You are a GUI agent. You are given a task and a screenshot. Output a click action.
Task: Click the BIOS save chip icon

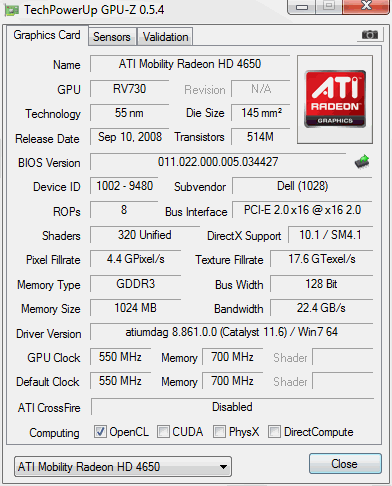362,162
